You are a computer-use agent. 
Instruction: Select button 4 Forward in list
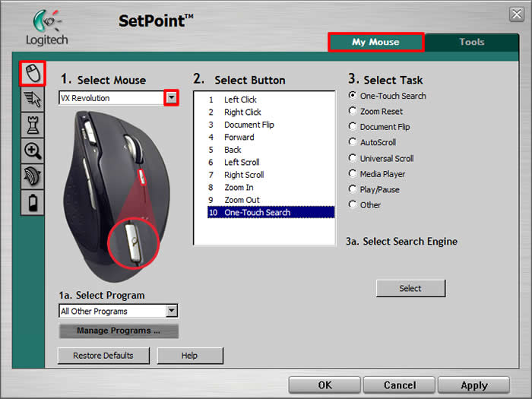pyautogui.click(x=271, y=138)
